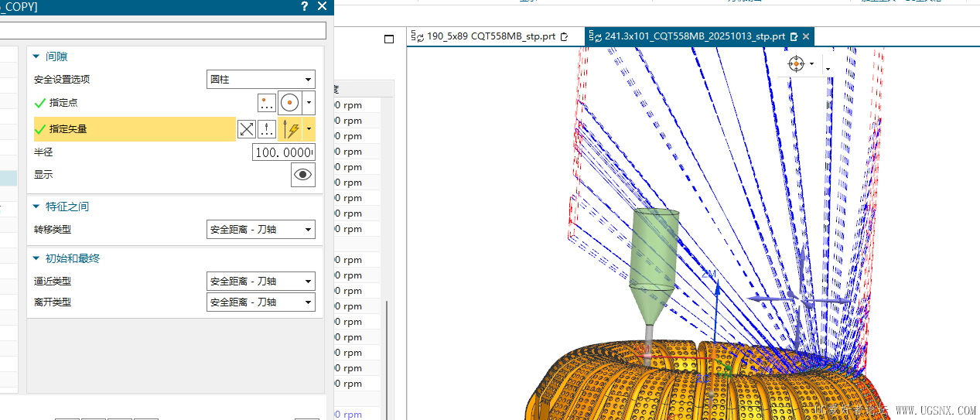The height and width of the screenshot is (420, 980).
Task: Open the 转移类型 dropdown
Action: click(261, 230)
